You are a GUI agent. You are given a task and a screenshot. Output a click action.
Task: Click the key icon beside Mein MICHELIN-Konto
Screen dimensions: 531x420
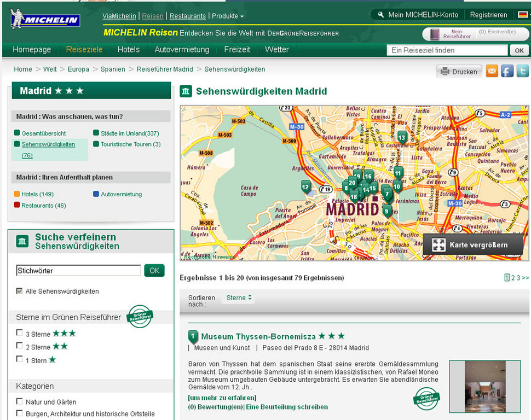click(380, 15)
